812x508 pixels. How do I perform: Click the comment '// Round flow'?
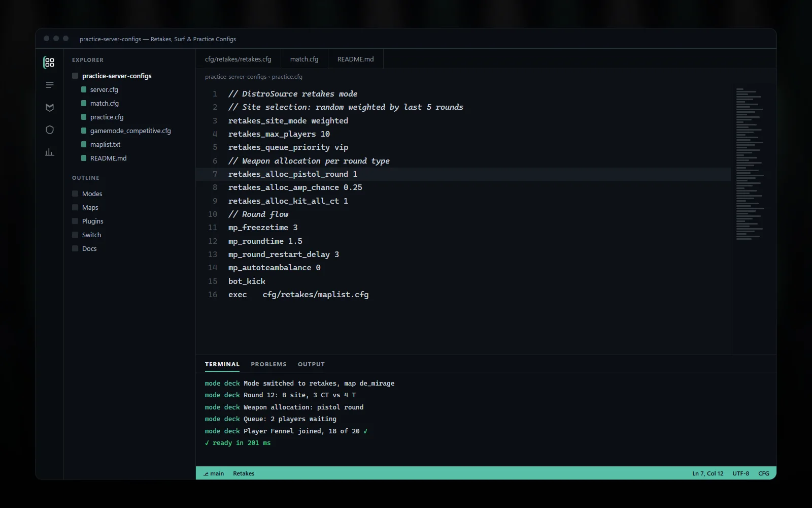[258, 214]
